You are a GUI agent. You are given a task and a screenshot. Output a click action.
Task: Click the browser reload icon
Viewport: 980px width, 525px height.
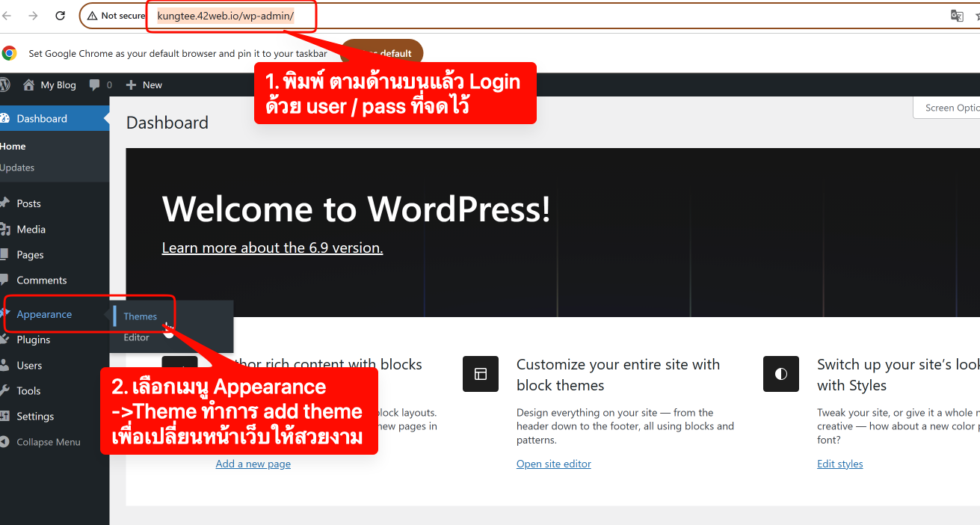61,16
